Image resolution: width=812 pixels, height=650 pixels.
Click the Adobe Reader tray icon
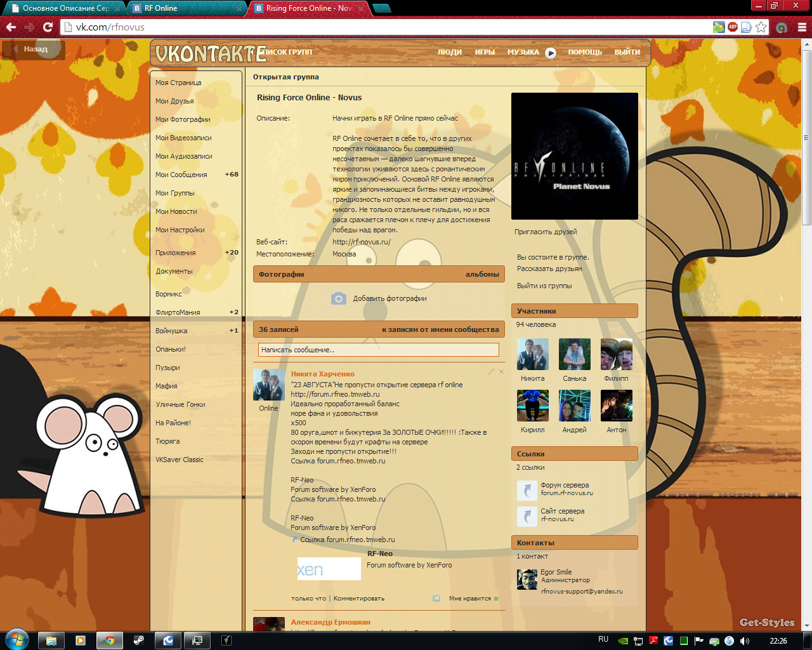point(653,641)
